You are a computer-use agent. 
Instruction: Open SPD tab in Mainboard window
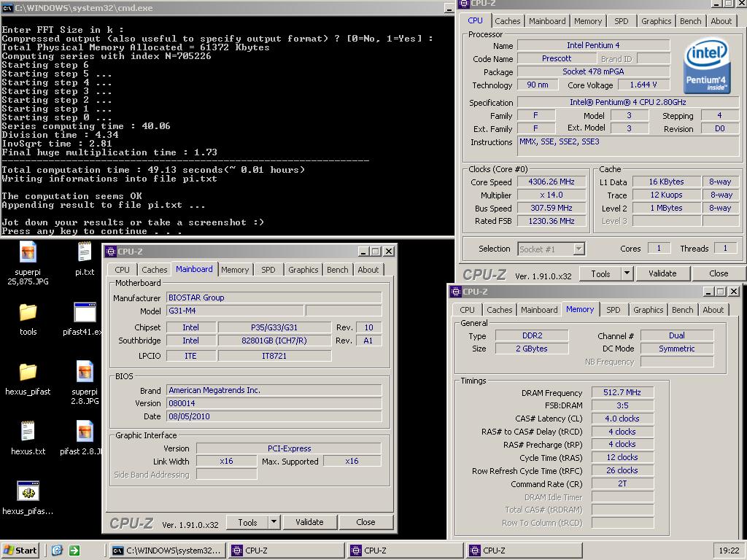tap(268, 270)
